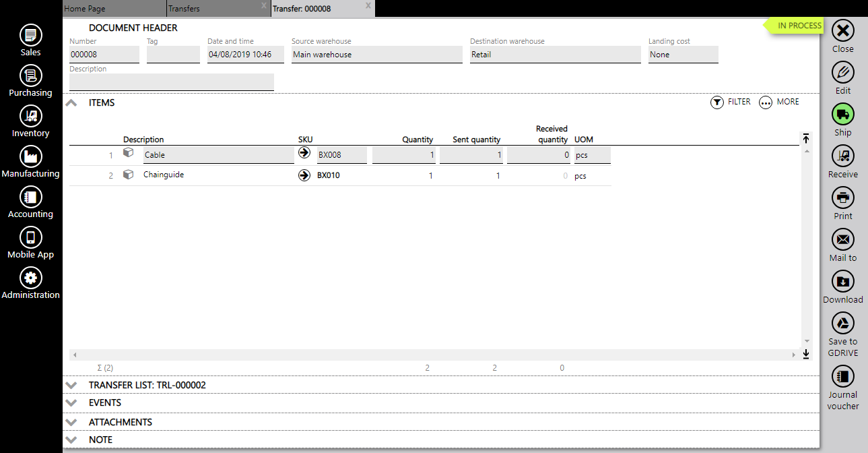This screenshot has height=453, width=868.
Task: Click the Receive forklift icon
Action: click(x=842, y=156)
